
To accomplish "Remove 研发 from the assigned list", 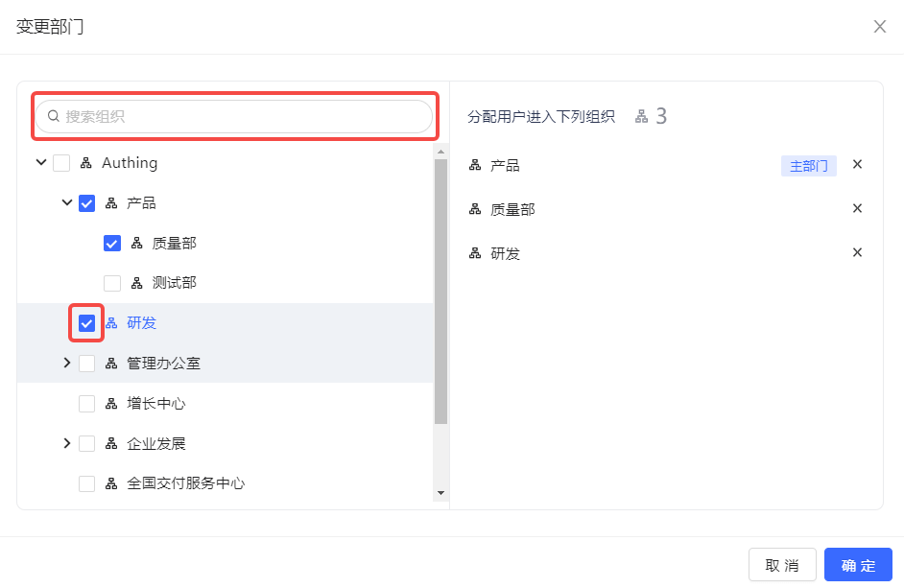I will tap(858, 252).
